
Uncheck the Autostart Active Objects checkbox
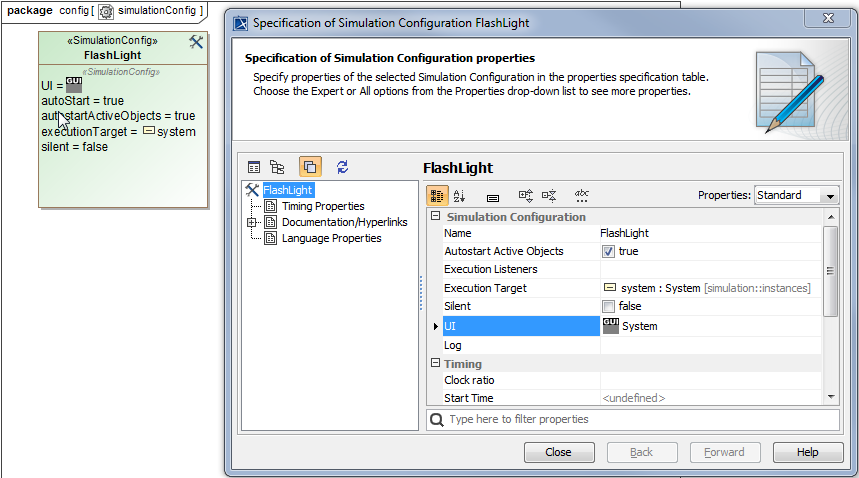(x=608, y=251)
